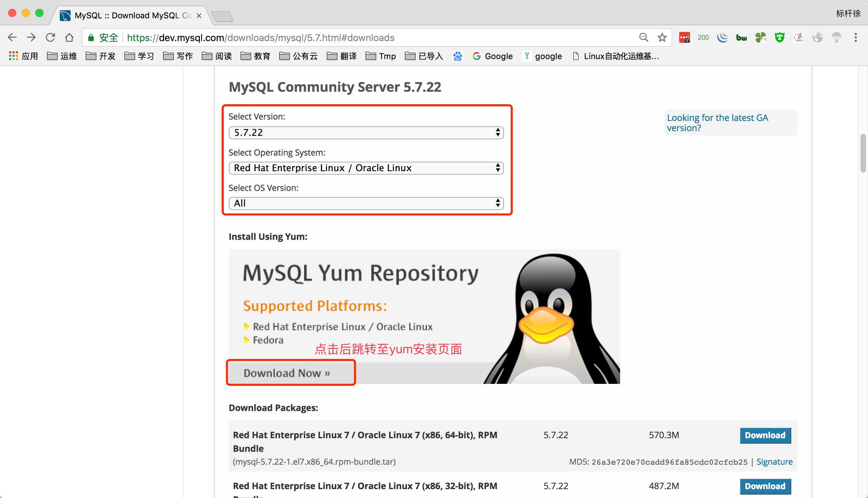Open the Linux自动化运维基 bookmark

point(616,56)
